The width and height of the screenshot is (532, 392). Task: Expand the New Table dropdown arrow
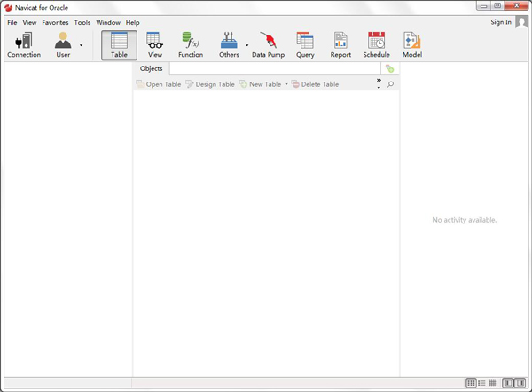[x=286, y=84]
